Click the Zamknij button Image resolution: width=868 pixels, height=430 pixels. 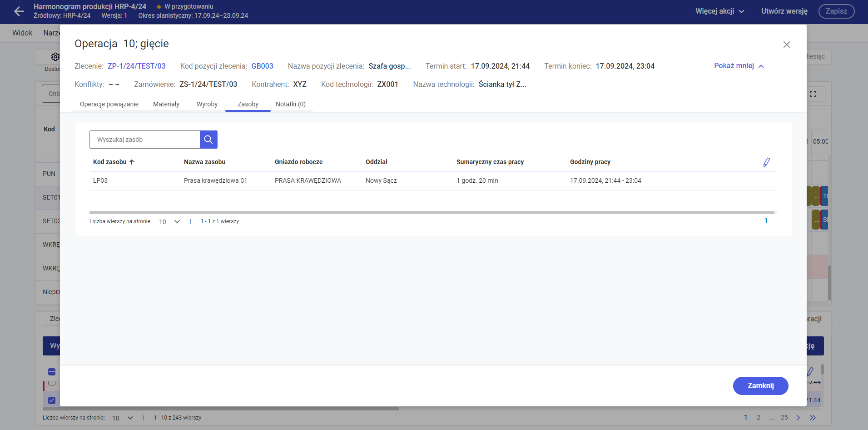pyautogui.click(x=760, y=385)
